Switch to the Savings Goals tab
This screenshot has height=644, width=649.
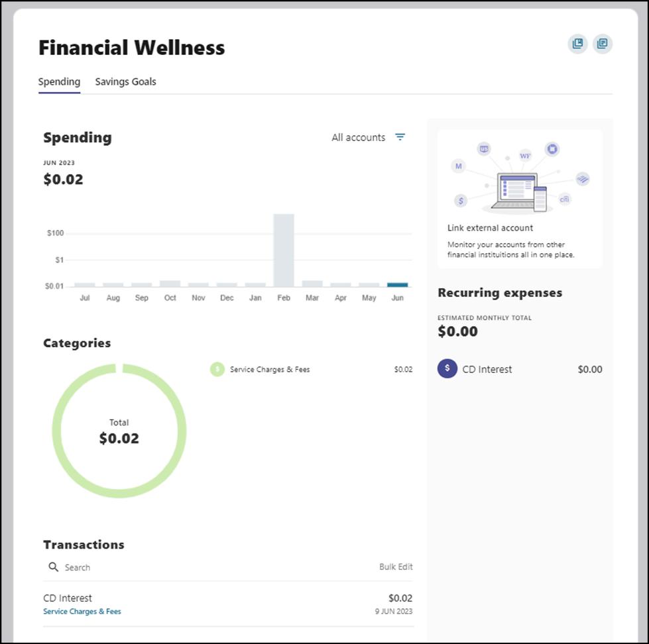125,82
